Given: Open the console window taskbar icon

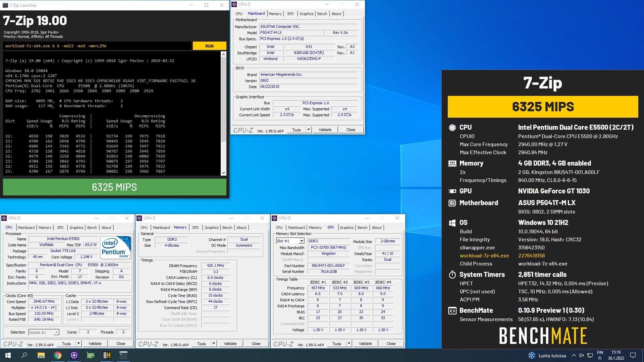Looking at the screenshot, I should (123, 355).
